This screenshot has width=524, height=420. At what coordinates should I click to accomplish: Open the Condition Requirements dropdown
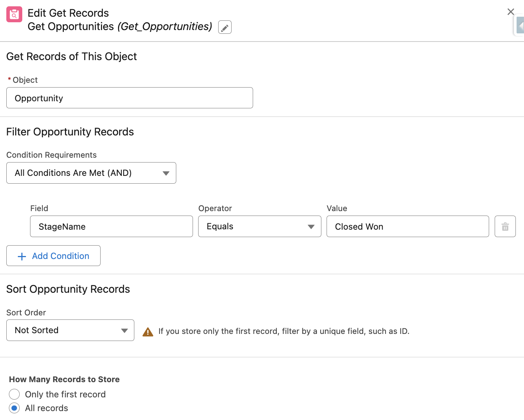pyautogui.click(x=91, y=173)
